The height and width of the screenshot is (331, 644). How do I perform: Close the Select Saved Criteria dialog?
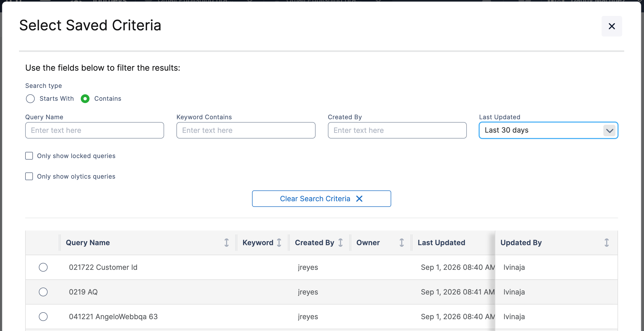click(612, 26)
